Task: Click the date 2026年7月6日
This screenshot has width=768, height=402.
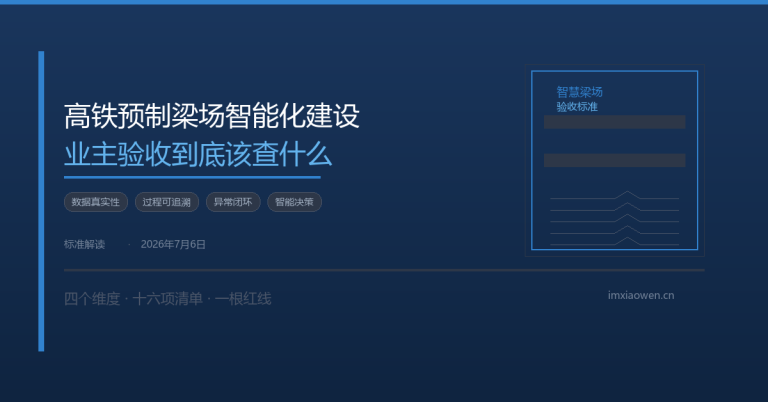Action: click(173, 244)
